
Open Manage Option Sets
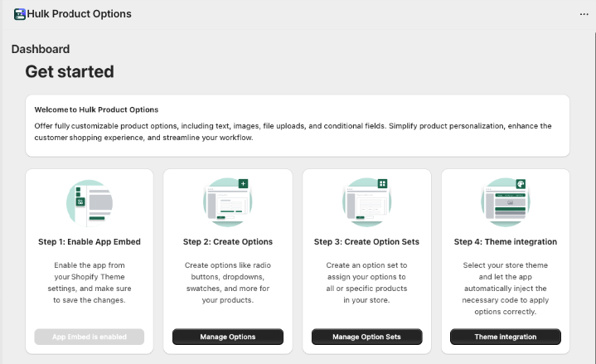click(x=366, y=337)
